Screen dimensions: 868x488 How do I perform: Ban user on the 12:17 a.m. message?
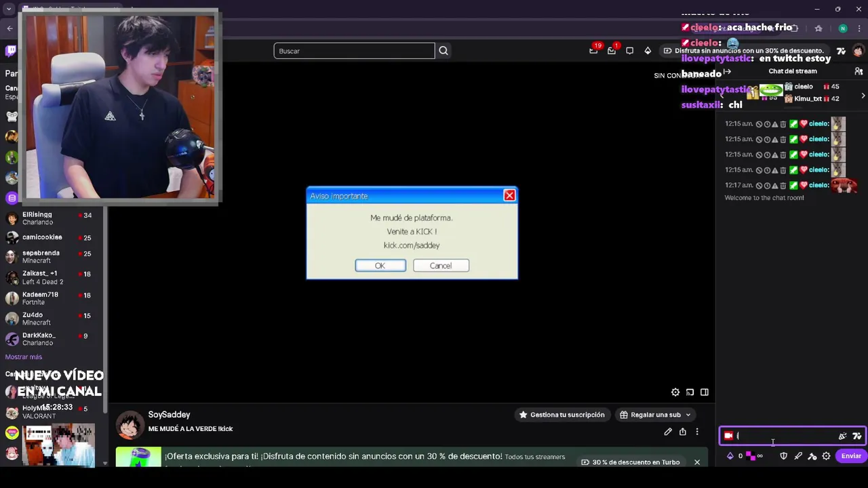click(759, 186)
